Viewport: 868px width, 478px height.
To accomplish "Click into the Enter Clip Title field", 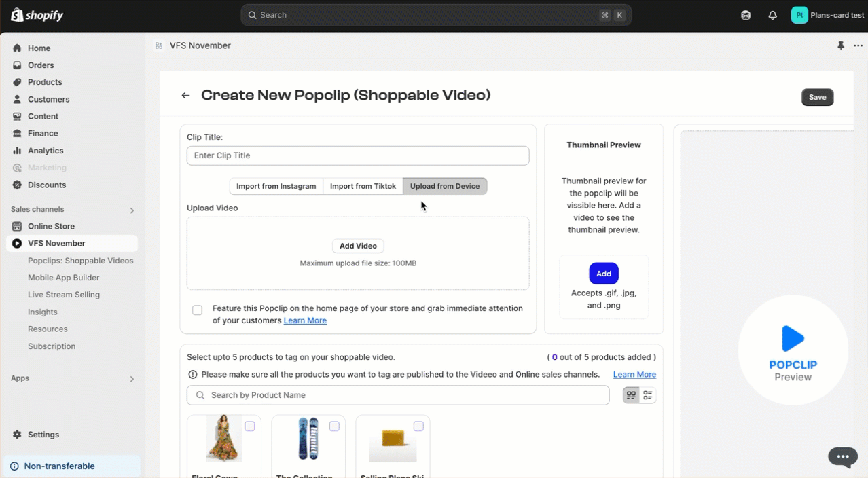I will 358,155.
